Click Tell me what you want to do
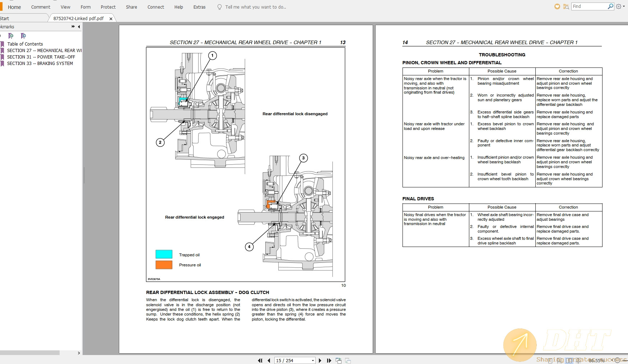 255,7
